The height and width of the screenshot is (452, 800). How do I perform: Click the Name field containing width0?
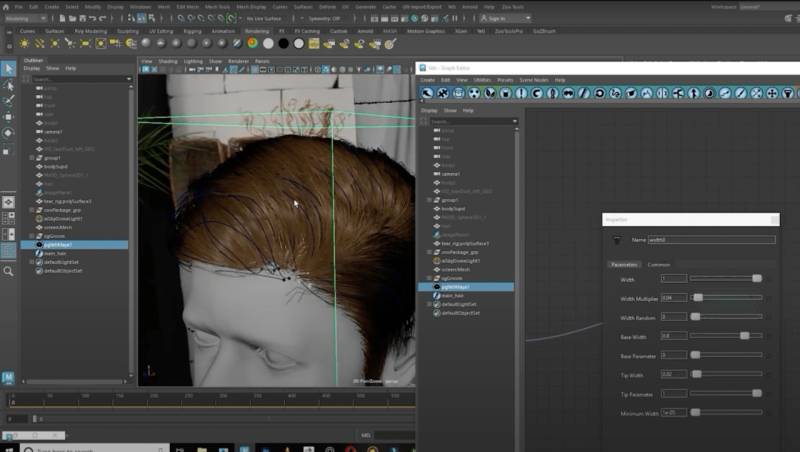[711, 240]
